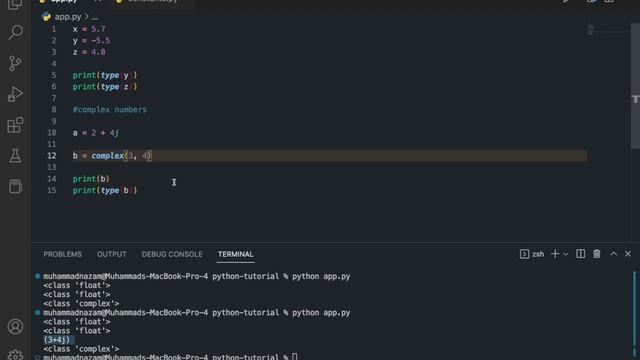This screenshot has width=640, height=360.
Task: Split the terminal panel
Action: (580, 254)
